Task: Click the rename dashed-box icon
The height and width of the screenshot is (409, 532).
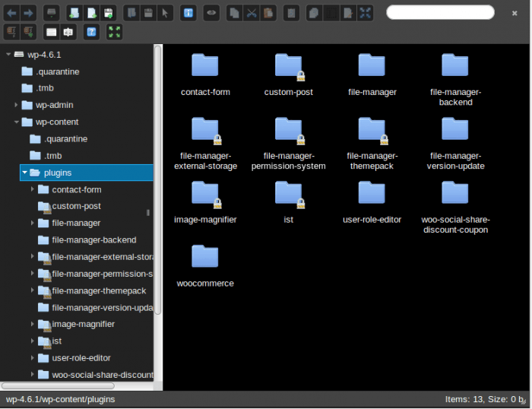Action: point(331,13)
